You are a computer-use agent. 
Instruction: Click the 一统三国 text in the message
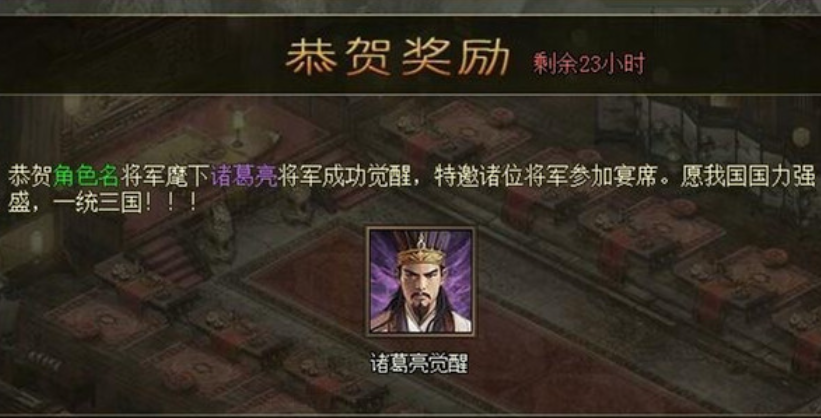[98, 204]
